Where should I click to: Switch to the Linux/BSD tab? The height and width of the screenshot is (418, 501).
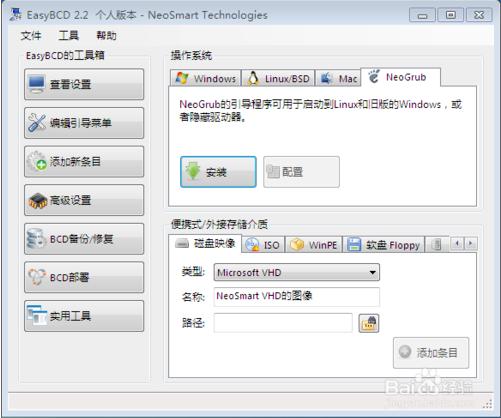[278, 79]
